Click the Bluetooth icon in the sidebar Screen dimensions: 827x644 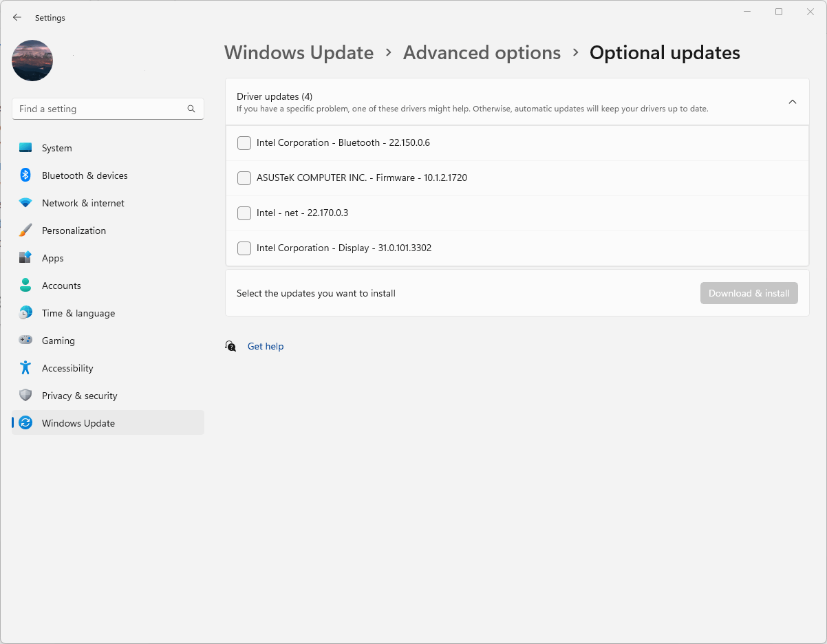25,175
